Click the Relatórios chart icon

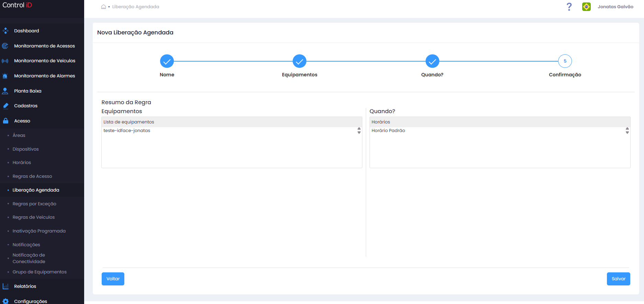pyautogui.click(x=5, y=286)
